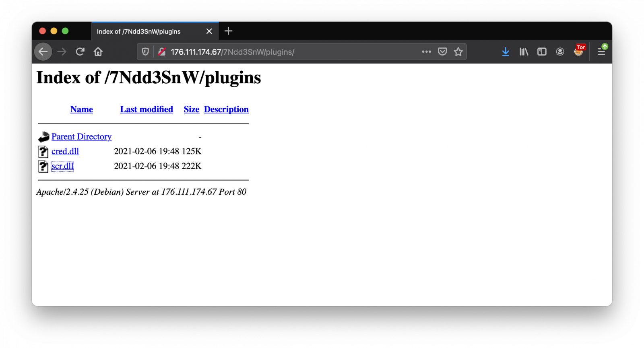
Task: Open the Firefox hamburger application menu
Action: pos(602,51)
